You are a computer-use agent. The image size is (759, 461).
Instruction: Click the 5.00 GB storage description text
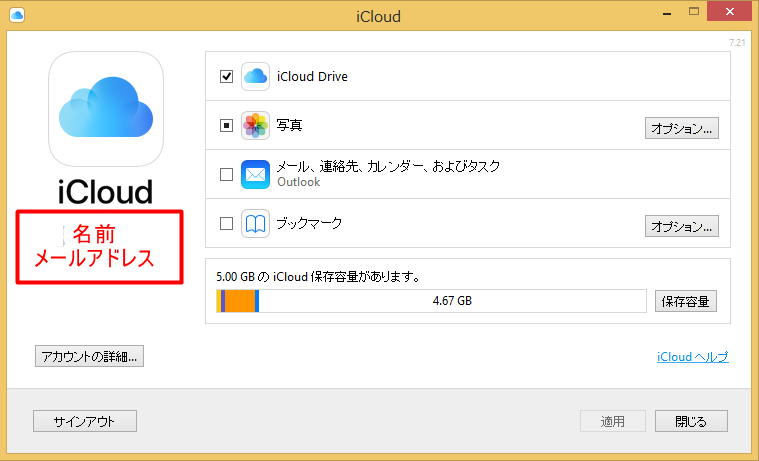[318, 277]
